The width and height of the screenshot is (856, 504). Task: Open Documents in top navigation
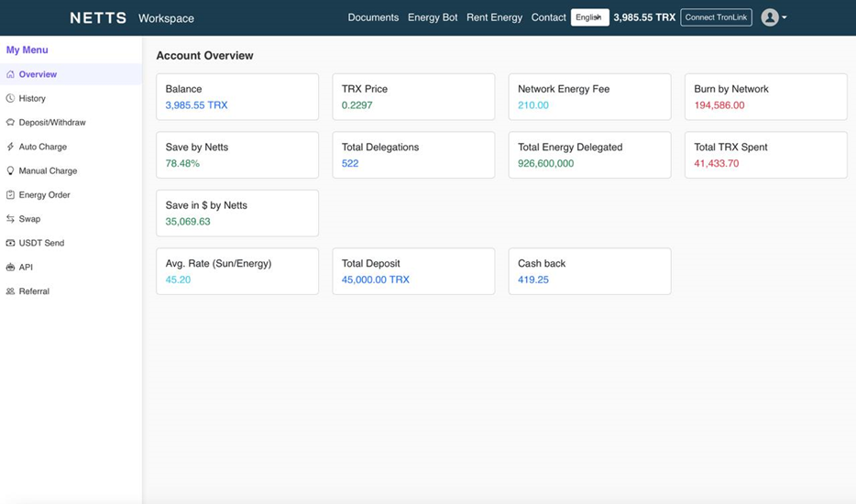(373, 17)
